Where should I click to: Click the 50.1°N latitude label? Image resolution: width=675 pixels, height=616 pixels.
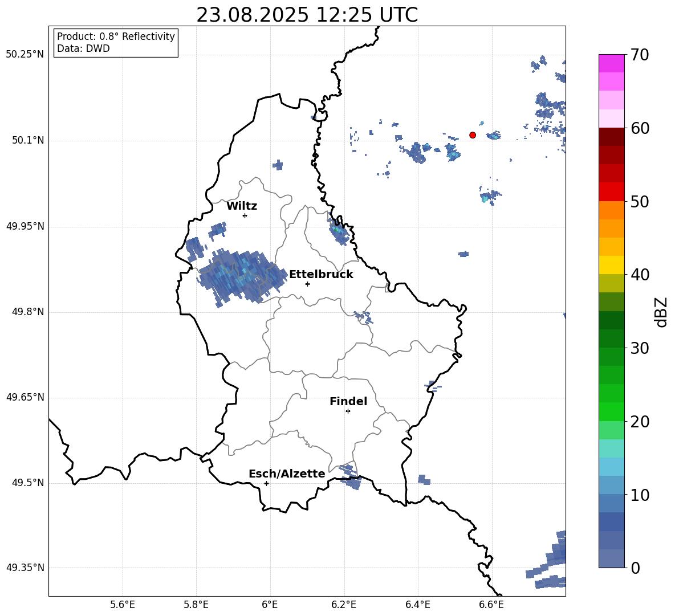tap(28, 141)
